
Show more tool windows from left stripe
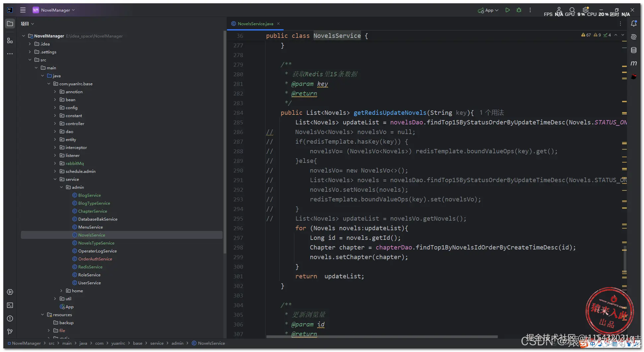click(x=10, y=54)
